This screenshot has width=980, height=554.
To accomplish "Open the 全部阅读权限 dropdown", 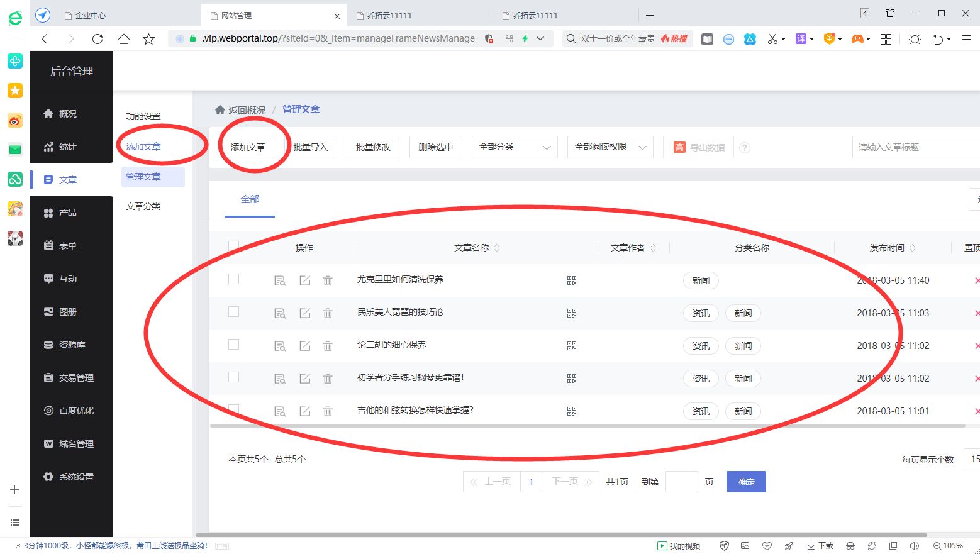I will [609, 147].
